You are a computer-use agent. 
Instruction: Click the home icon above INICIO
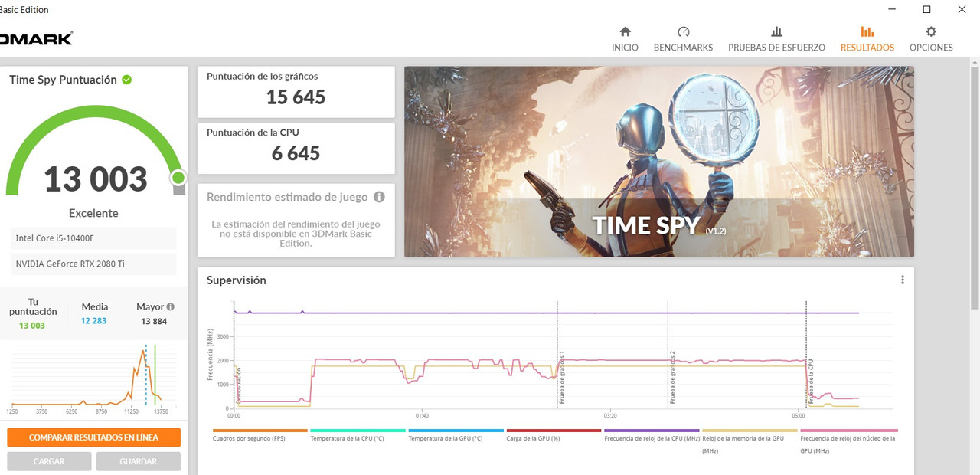coord(625,32)
